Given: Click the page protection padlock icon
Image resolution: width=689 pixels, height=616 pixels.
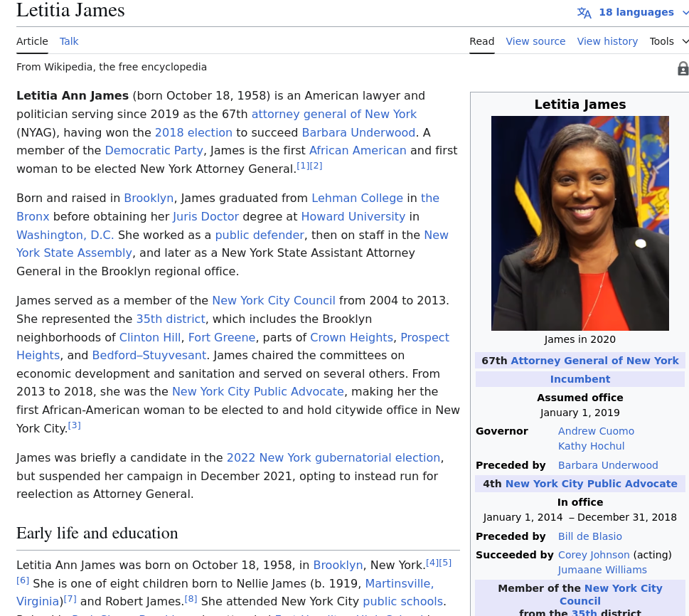Looking at the screenshot, I should coord(683,68).
